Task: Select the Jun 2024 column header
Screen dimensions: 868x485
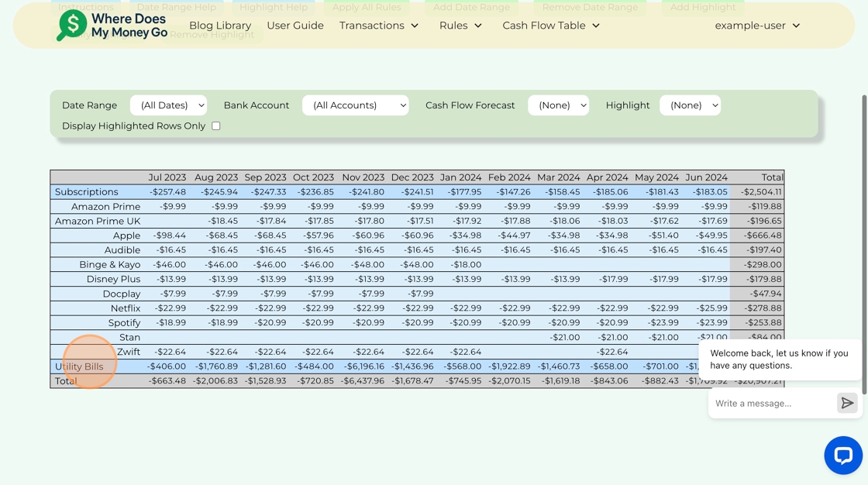Action: (706, 177)
